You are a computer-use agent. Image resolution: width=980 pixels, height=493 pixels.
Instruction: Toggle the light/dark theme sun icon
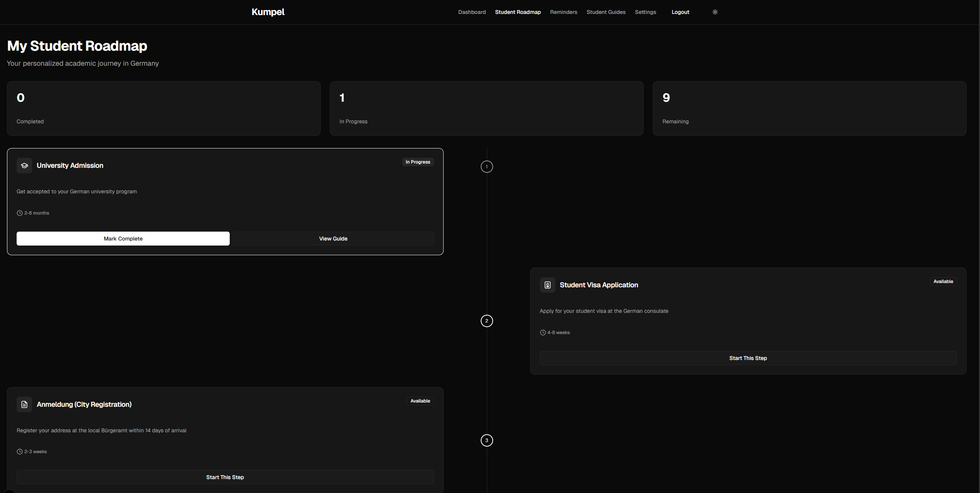715,12
